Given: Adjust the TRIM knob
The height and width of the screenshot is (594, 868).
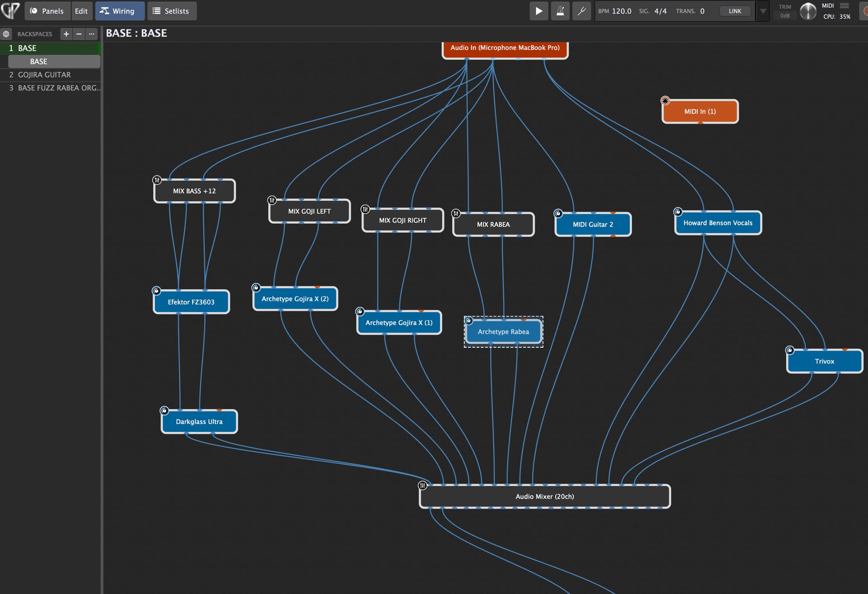Looking at the screenshot, I should tap(808, 11).
